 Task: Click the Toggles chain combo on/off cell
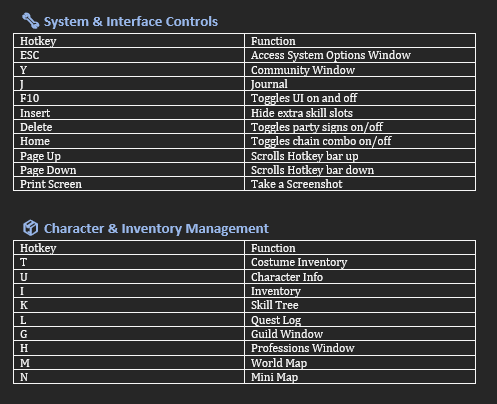(x=360, y=141)
